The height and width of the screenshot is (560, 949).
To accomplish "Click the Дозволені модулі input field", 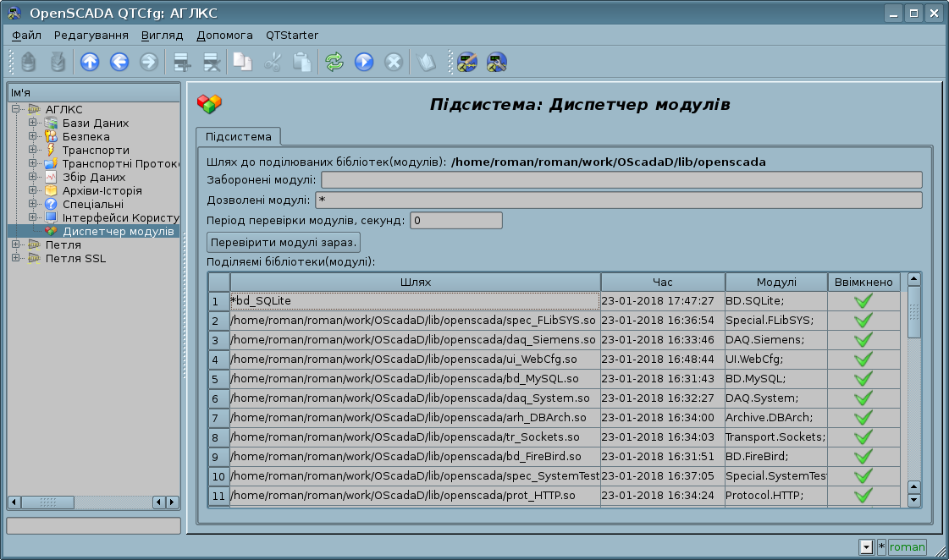I will 619,200.
